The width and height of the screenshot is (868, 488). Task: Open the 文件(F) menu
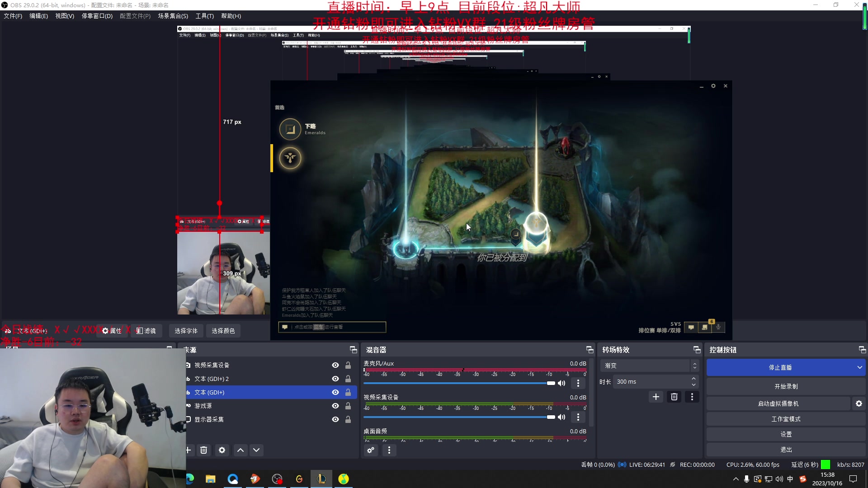point(13,16)
